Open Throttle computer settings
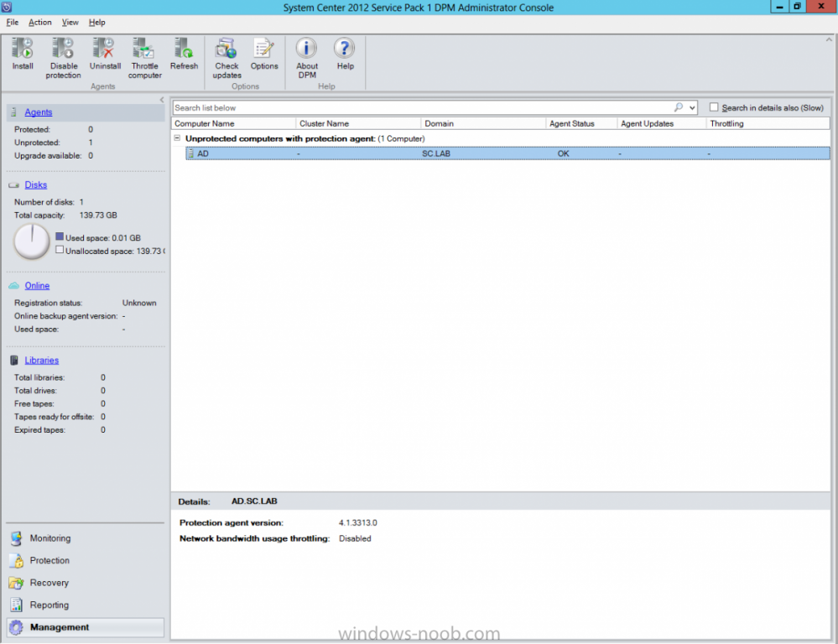This screenshot has height=644, width=838. [x=144, y=48]
